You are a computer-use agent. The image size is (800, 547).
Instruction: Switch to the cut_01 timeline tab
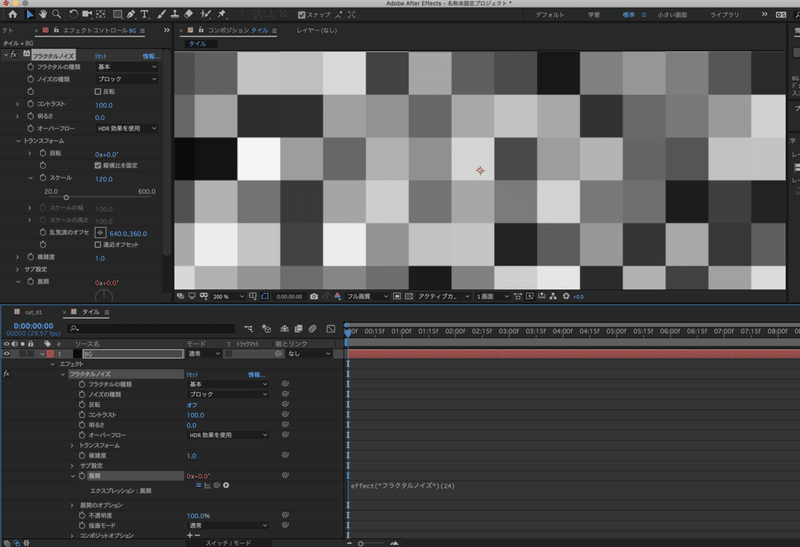(35, 312)
